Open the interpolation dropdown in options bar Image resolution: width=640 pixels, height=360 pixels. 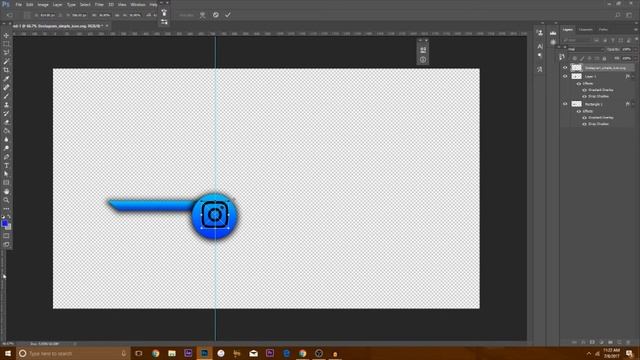pyautogui.click(x=187, y=15)
